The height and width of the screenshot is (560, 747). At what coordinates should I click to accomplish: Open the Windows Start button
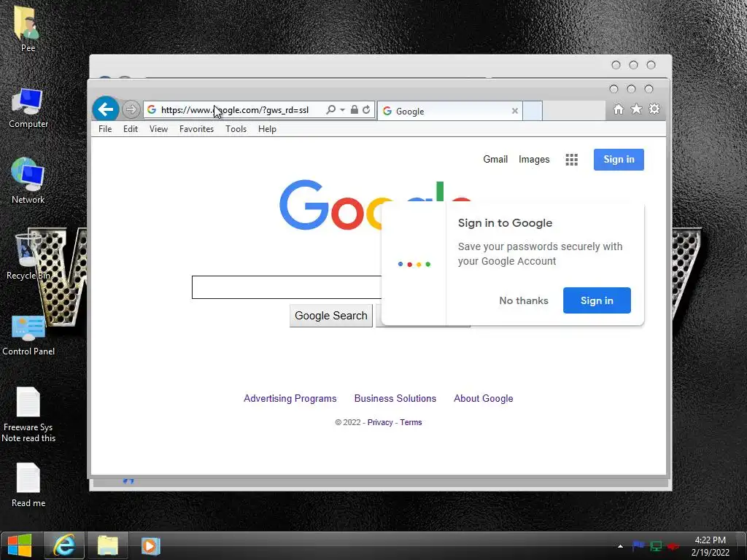coord(20,545)
